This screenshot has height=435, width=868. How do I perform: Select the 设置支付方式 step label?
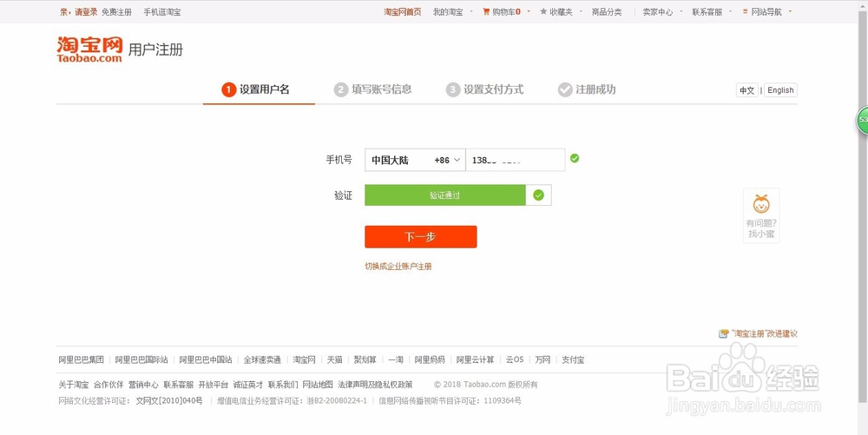[493, 89]
